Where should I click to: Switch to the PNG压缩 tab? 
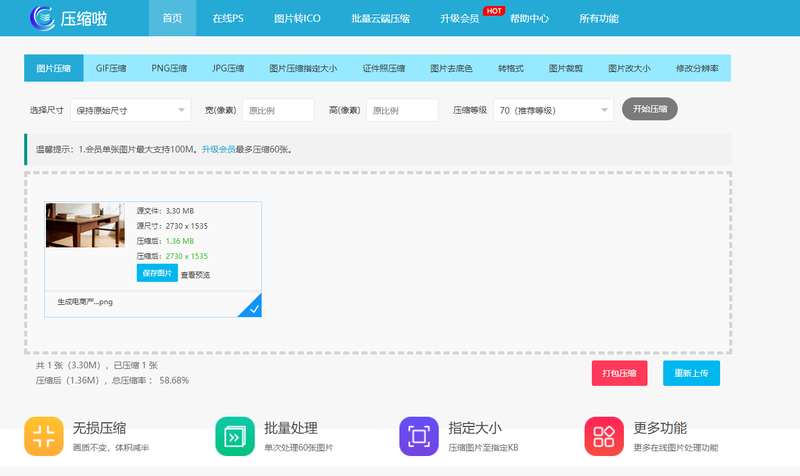pyautogui.click(x=169, y=68)
